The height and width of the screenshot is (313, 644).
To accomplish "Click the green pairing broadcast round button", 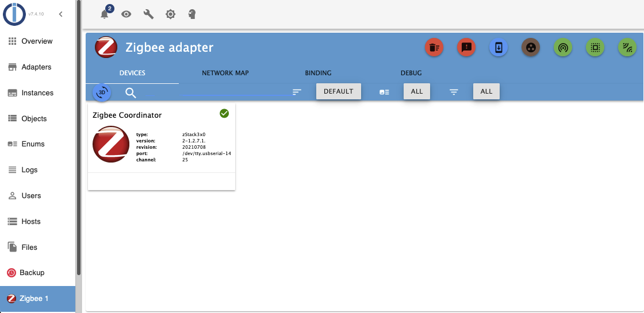I will 563,48.
